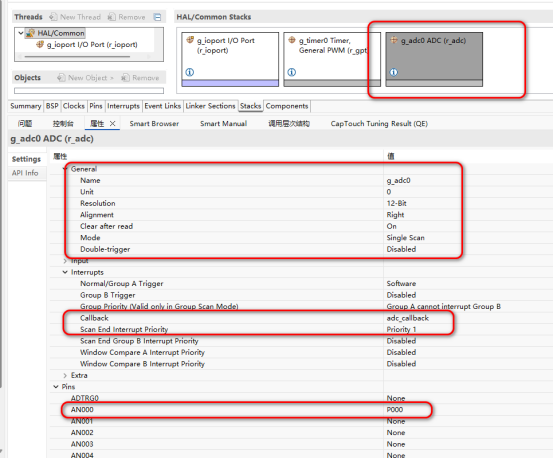Click the AN000 pin value P000
The image size is (553, 458).
[x=395, y=410]
